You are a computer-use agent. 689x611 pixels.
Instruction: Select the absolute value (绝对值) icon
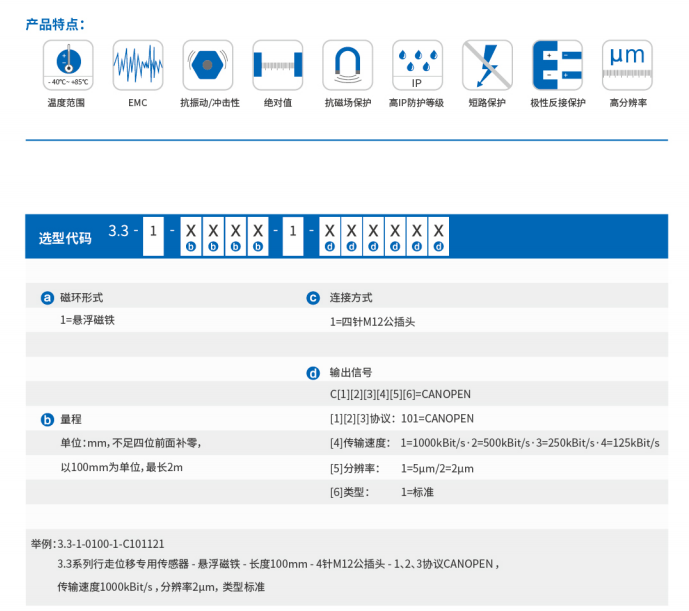click(277, 65)
